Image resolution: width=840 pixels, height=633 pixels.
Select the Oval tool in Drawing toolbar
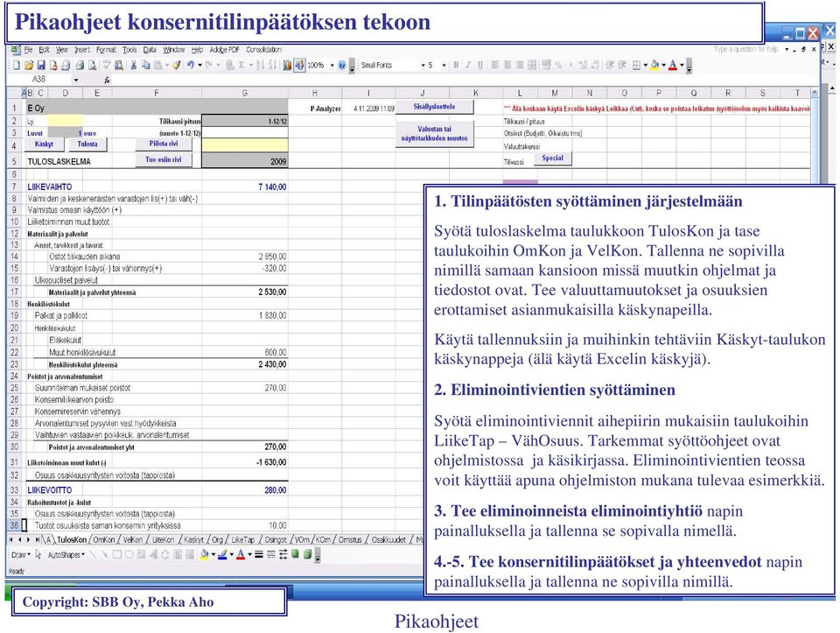tap(129, 555)
